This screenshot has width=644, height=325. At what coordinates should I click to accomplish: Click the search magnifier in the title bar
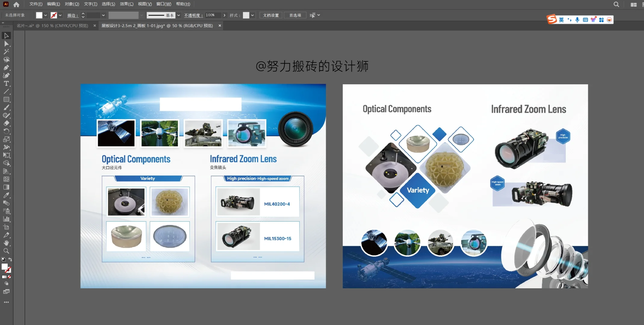(x=616, y=4)
